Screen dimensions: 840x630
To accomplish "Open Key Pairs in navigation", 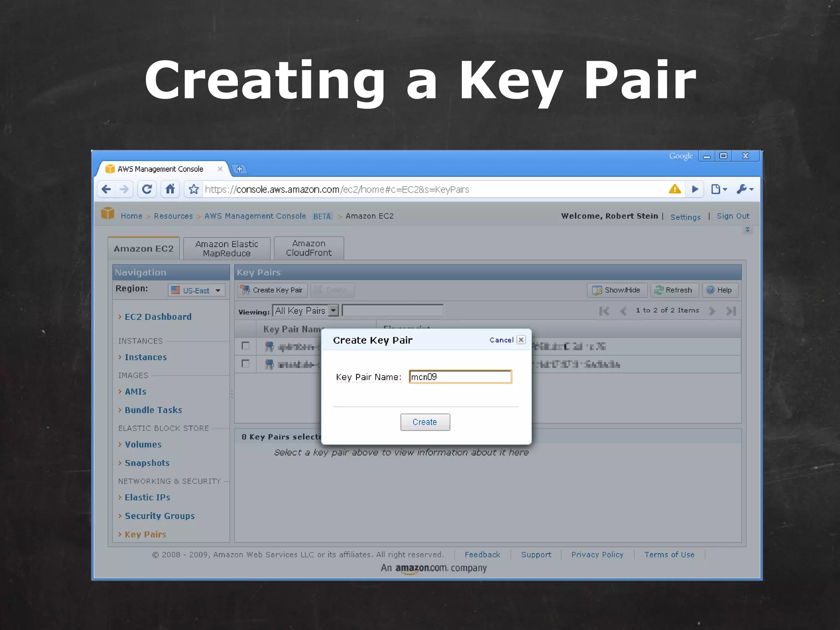I will (x=145, y=534).
